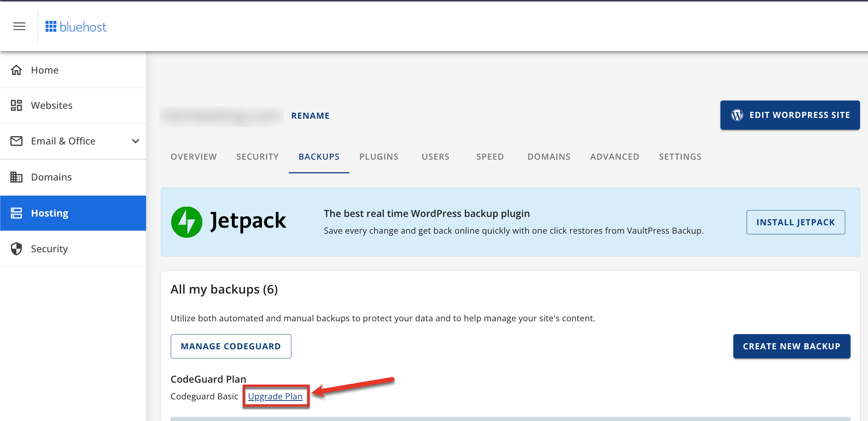
Task: Click the Websites grid icon
Action: 16,105
